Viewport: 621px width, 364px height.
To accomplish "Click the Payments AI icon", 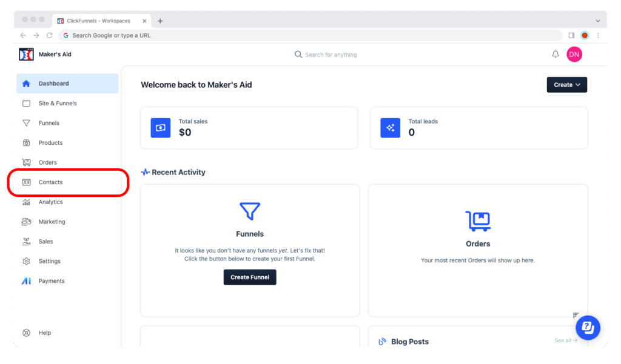I will [26, 281].
